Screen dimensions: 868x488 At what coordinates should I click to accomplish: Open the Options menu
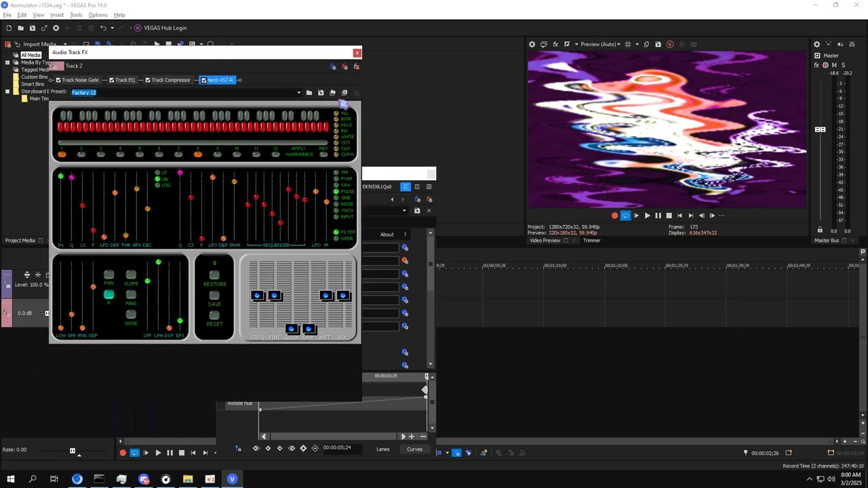click(x=98, y=15)
